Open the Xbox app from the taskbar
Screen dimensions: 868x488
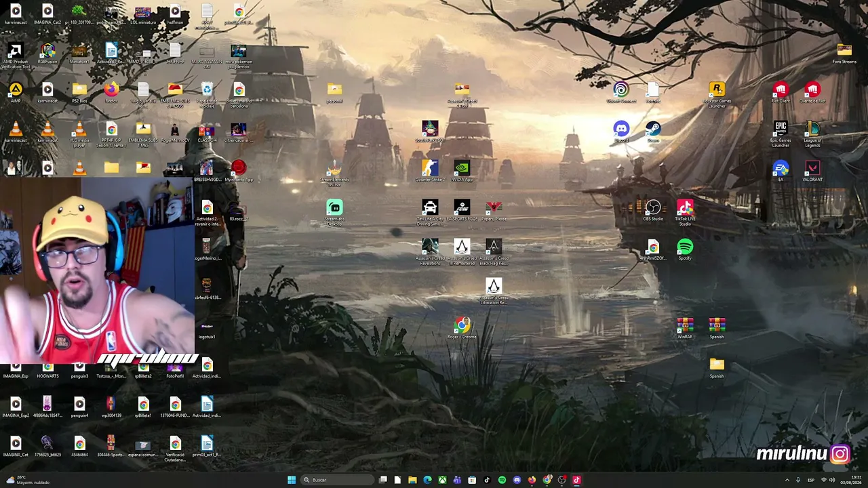click(442, 480)
